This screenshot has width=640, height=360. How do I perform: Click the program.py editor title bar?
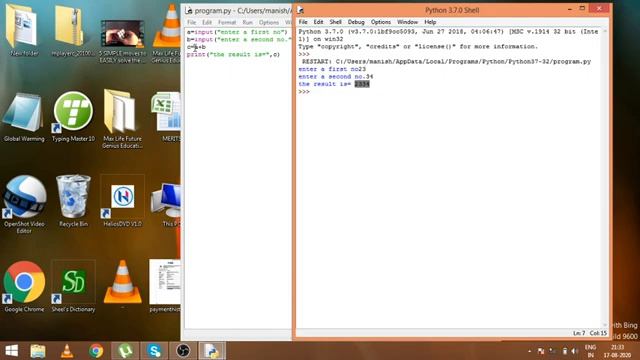tap(238, 11)
